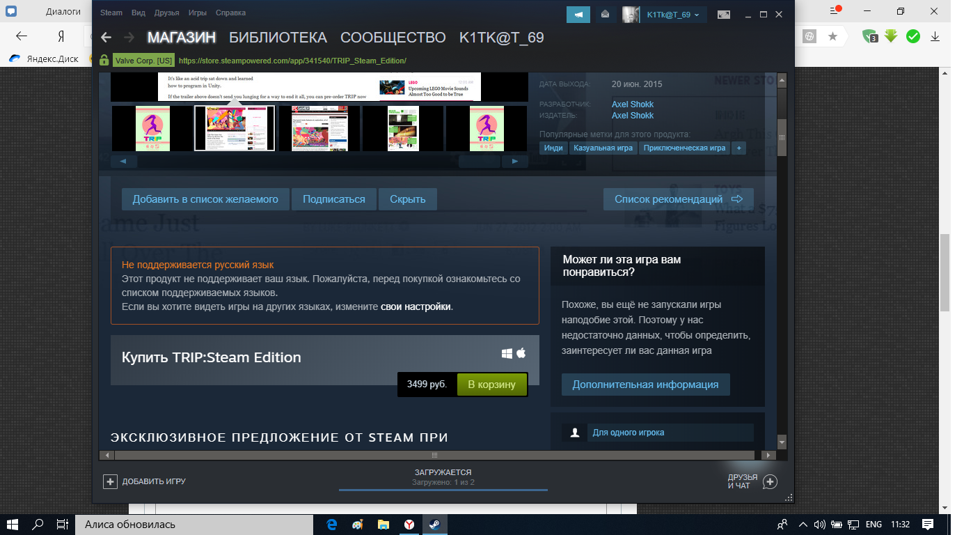
Task: Click Дополнительная информация button
Action: [645, 385]
